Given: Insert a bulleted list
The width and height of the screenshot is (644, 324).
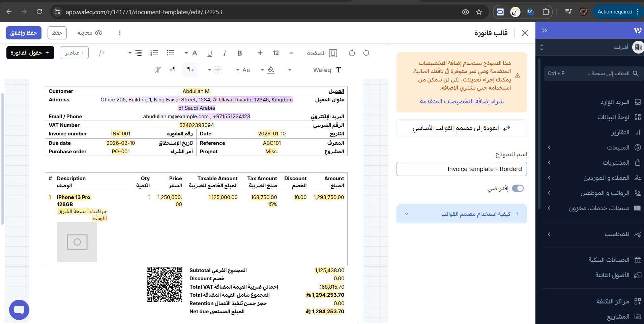Looking at the screenshot, I should (170, 53).
